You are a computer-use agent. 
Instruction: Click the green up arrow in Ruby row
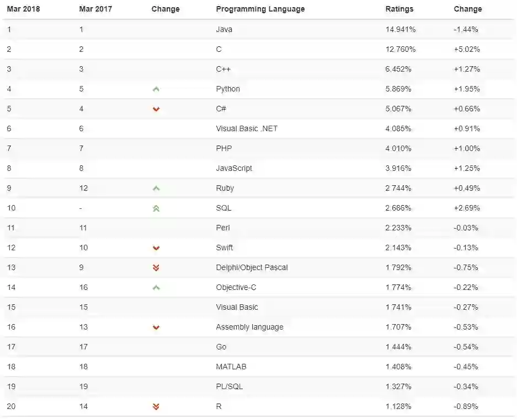[x=156, y=189]
